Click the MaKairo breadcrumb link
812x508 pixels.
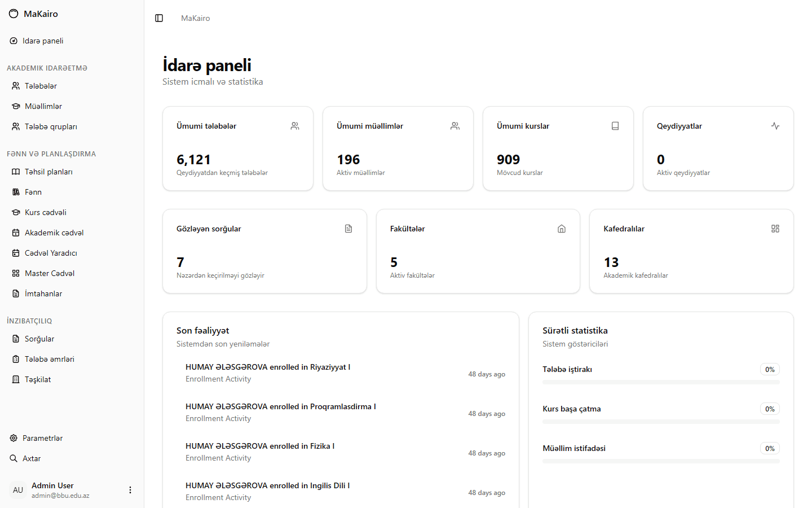pyautogui.click(x=195, y=18)
